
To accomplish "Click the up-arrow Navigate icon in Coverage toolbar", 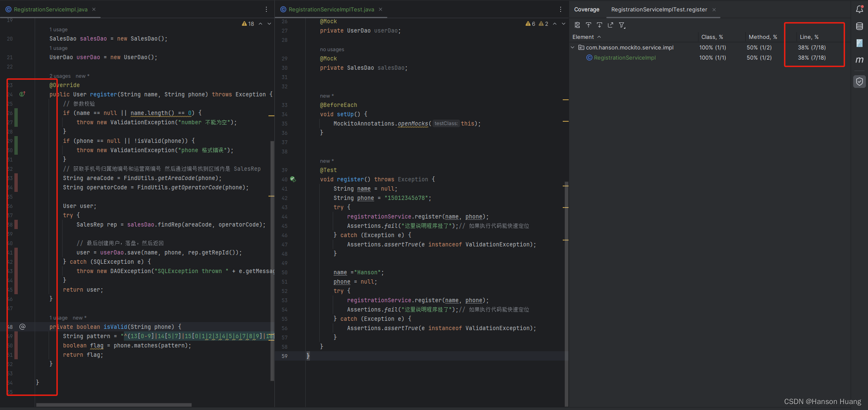I will pos(589,25).
